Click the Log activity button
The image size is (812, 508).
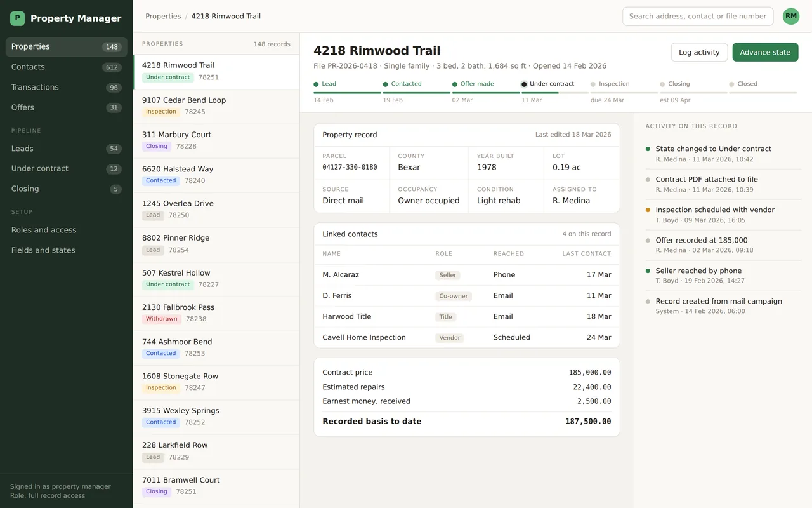point(699,52)
